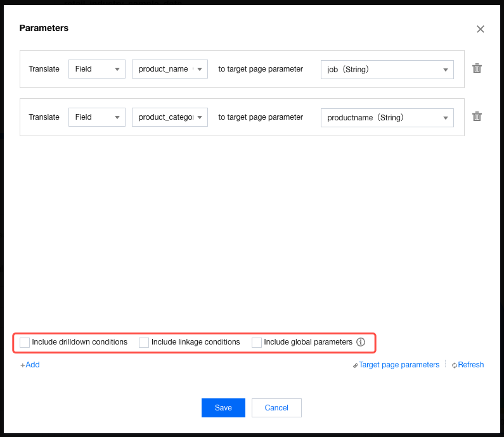504x437 pixels.
Task: Expand the product_name field dropdown
Action: [x=169, y=69]
